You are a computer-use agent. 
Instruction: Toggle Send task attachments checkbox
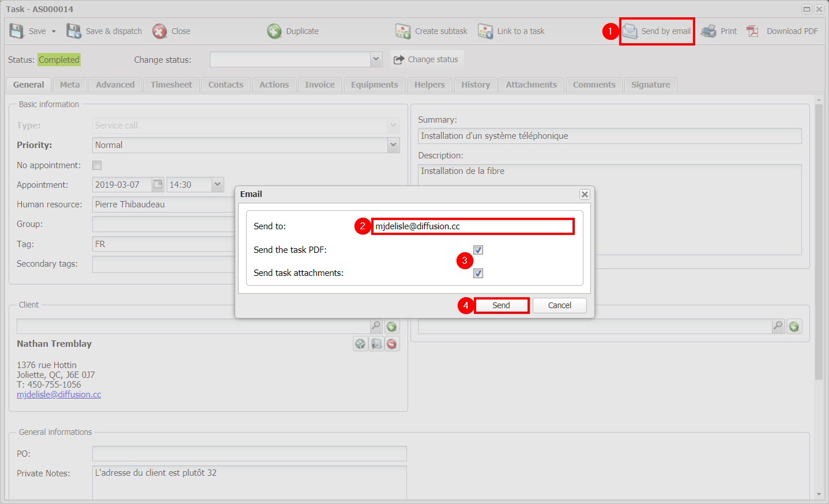pyautogui.click(x=478, y=273)
